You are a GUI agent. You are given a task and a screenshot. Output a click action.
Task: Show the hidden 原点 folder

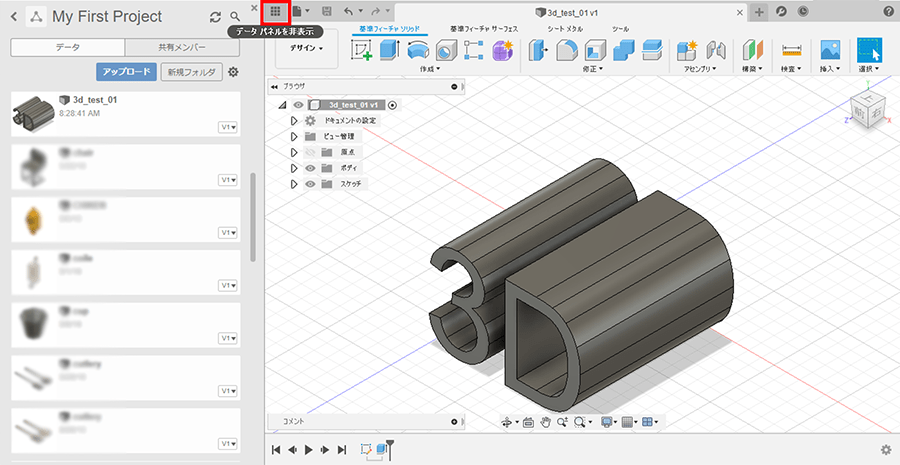point(310,152)
